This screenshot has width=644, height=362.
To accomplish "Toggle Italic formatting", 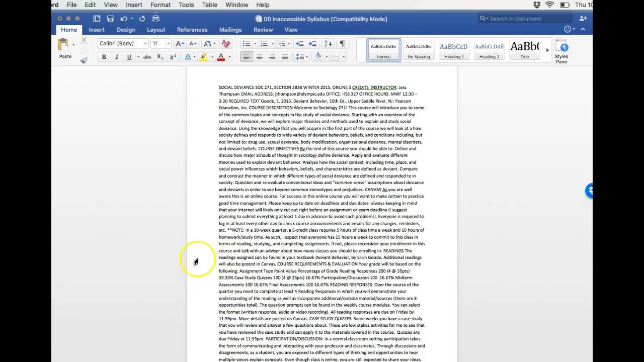I will pyautogui.click(x=117, y=57).
